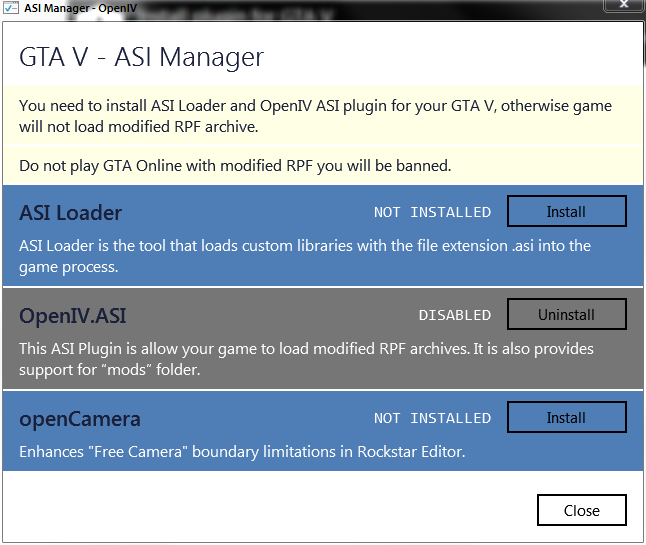Close window using title bar X
Image resolution: width=646 pixels, height=545 pixels.
[x=624, y=5]
